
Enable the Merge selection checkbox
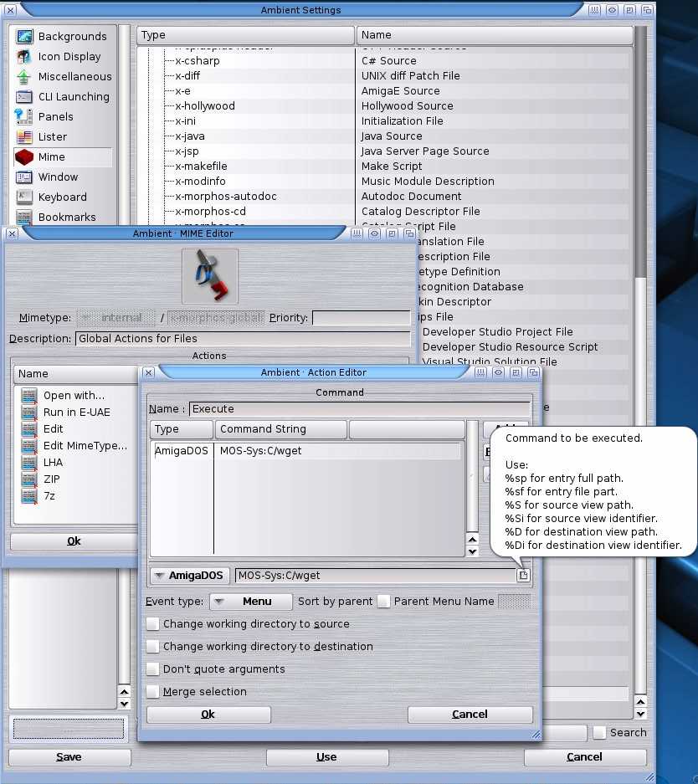click(152, 692)
